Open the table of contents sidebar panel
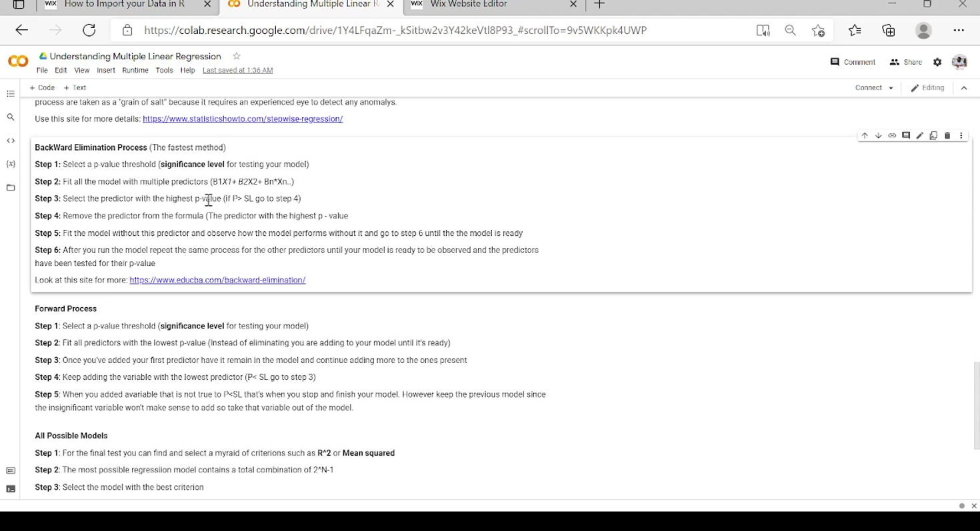Viewport: 980px width, 531px height. (11, 94)
